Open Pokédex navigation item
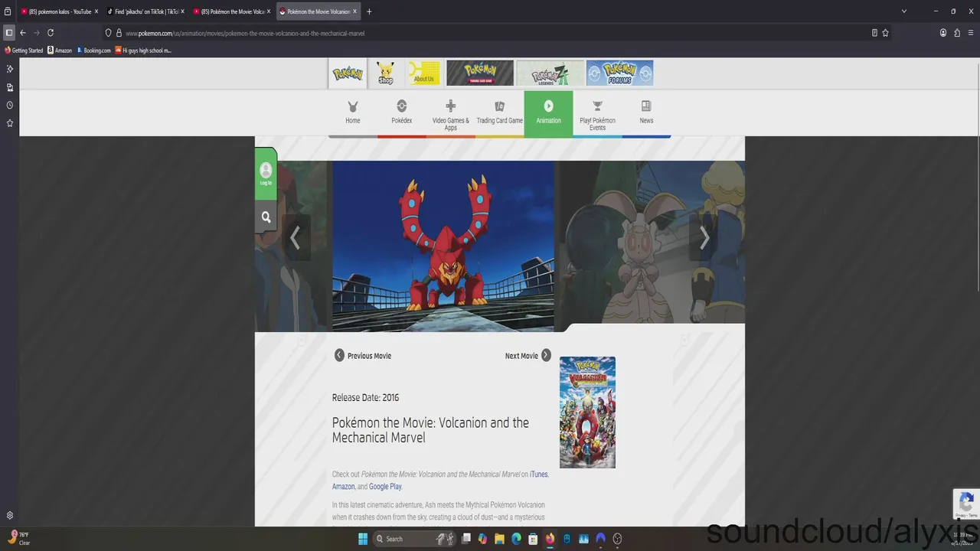 402,113
